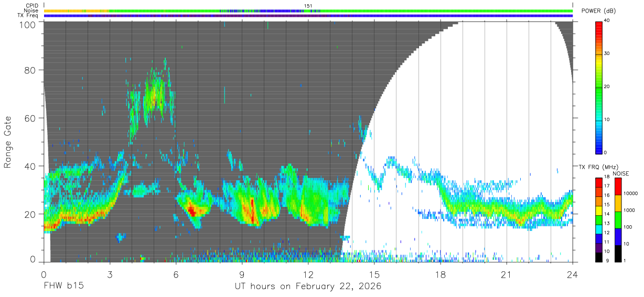
Task: Click the black segment of NOISE colorbar
Action: pos(618,254)
